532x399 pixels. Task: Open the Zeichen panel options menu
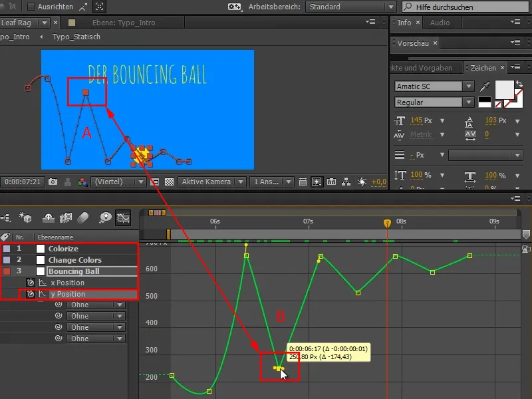tap(515, 67)
